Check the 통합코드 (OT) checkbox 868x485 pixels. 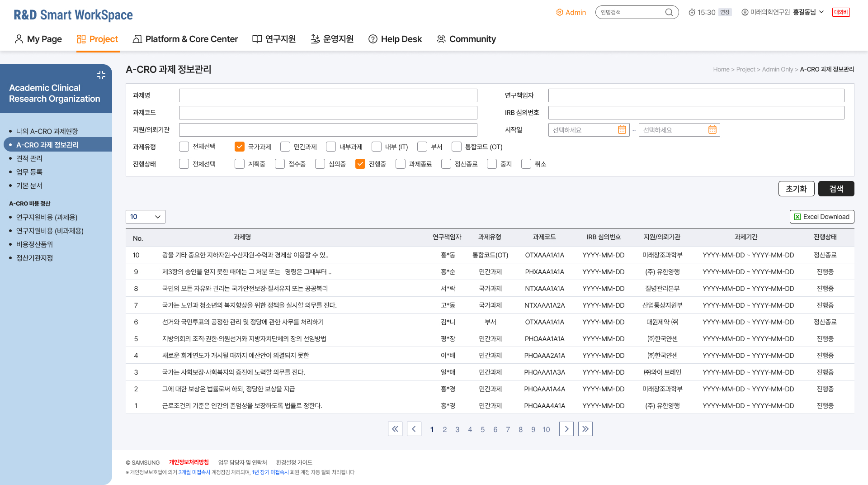click(x=457, y=147)
